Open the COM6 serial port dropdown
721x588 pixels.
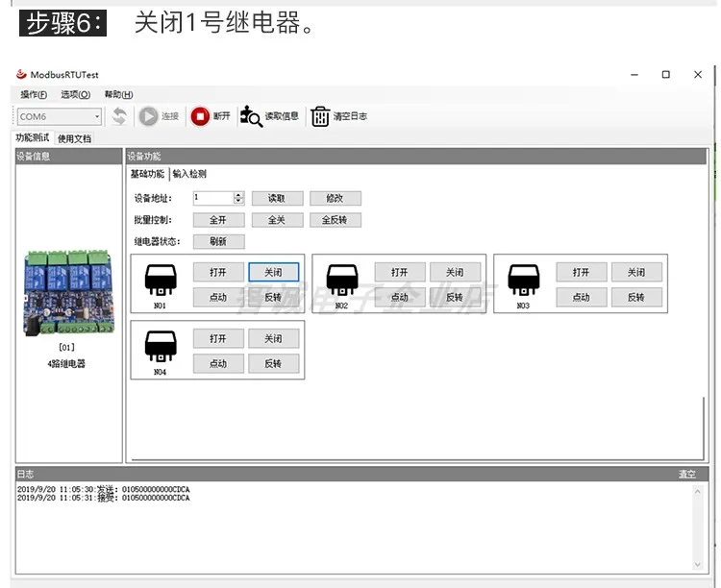coord(97,117)
